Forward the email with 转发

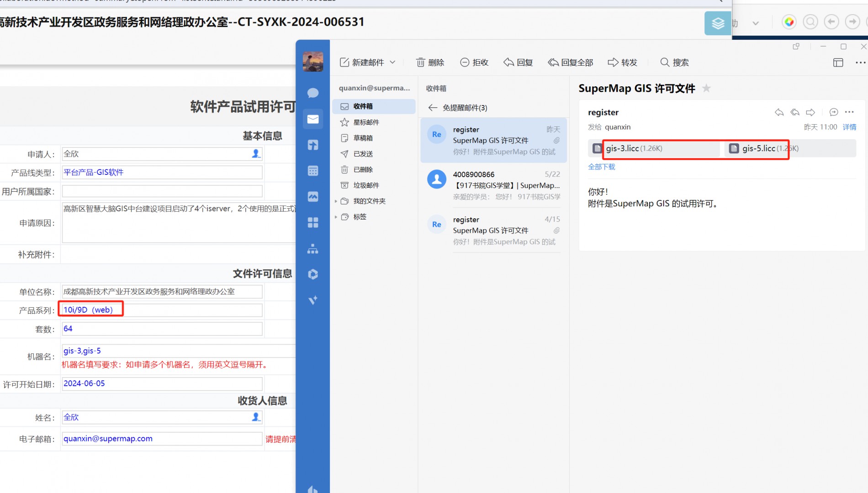click(622, 63)
